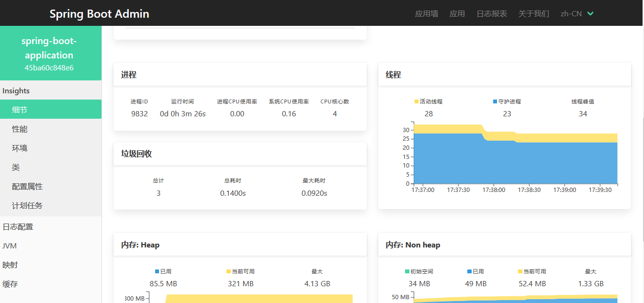The image size is (644, 303).
Task: Click the uptime value 0d 0h 3m 26s
Action: (x=183, y=114)
